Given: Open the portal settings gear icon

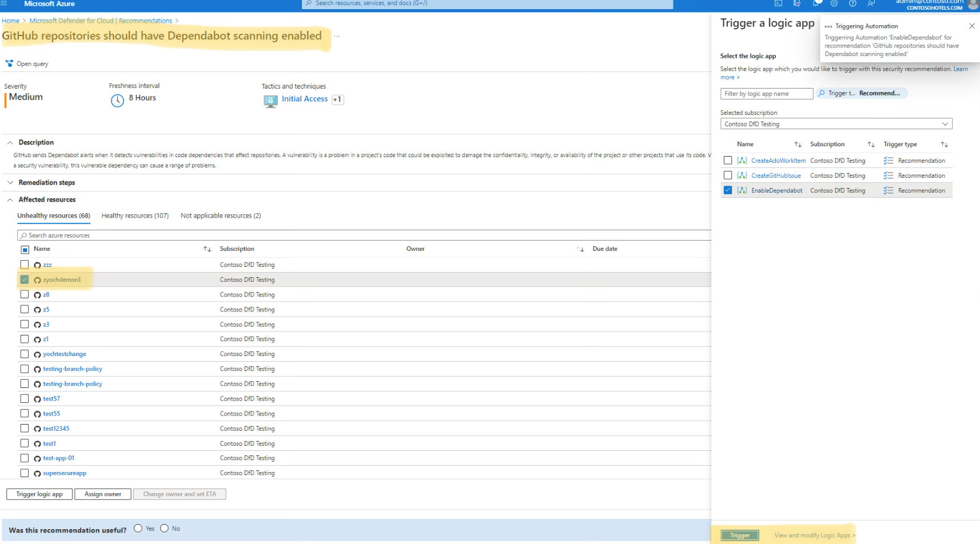Looking at the screenshot, I should click(x=834, y=3).
